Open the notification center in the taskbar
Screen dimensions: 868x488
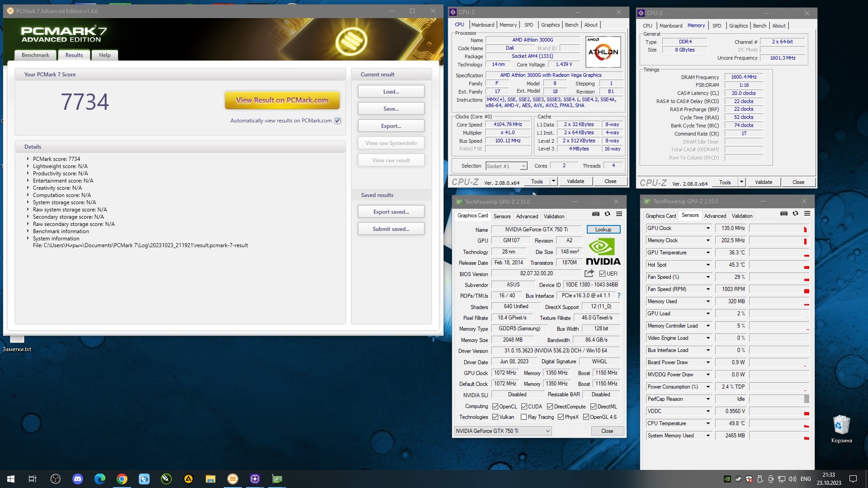point(853,479)
